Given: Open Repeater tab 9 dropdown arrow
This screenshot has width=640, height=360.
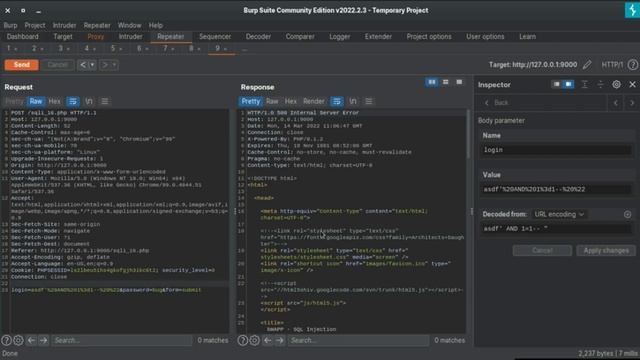Looking at the screenshot, I should pyautogui.click(x=225, y=49).
